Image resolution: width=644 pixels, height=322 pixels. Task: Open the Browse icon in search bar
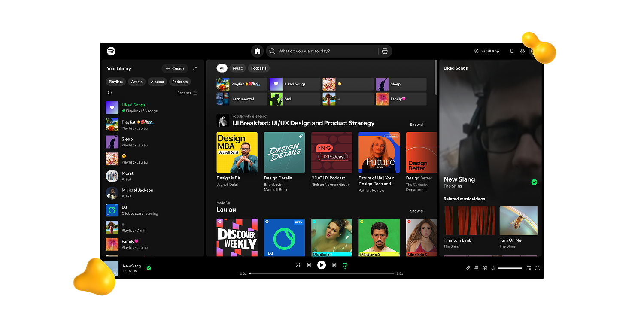tap(385, 51)
